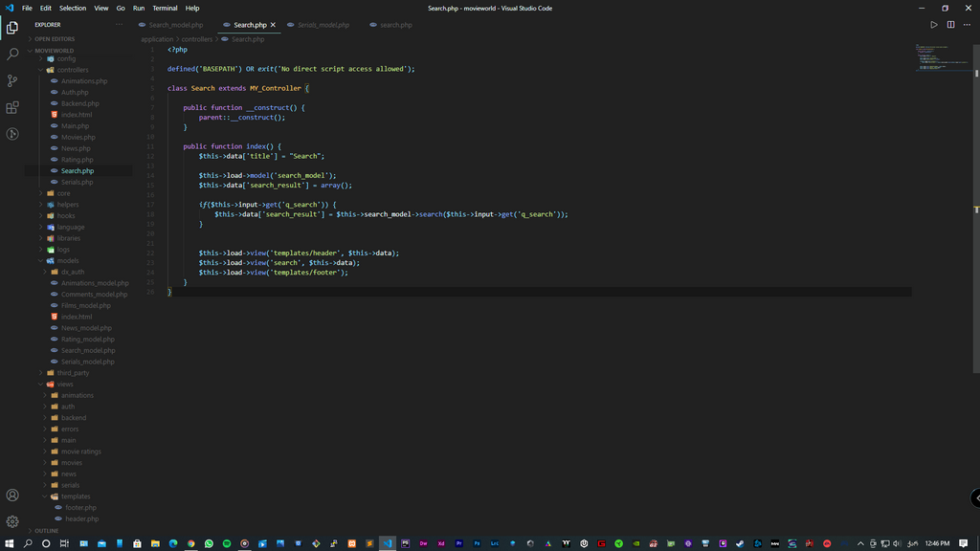Open Search_model.php in the file tree
Viewport: 980px width, 551px height.
[x=88, y=350]
